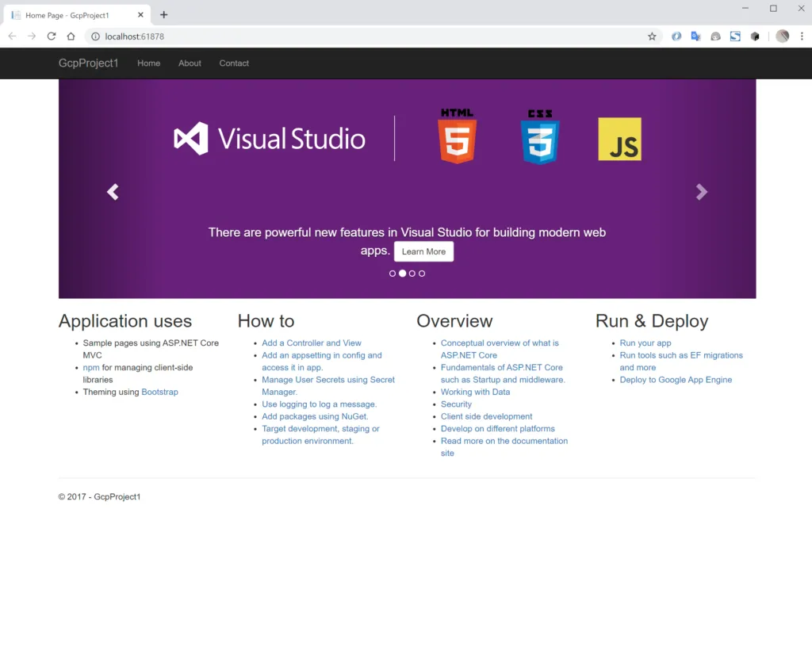Open Working with Data link
812x651 pixels.
(476, 392)
